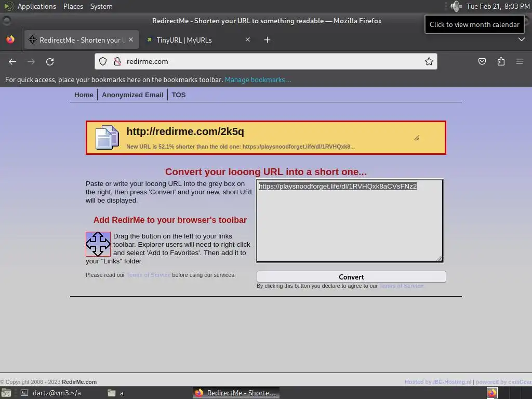Close the TinyURL MyURLs tab
Screen dimensions: 532x399
[248, 39]
